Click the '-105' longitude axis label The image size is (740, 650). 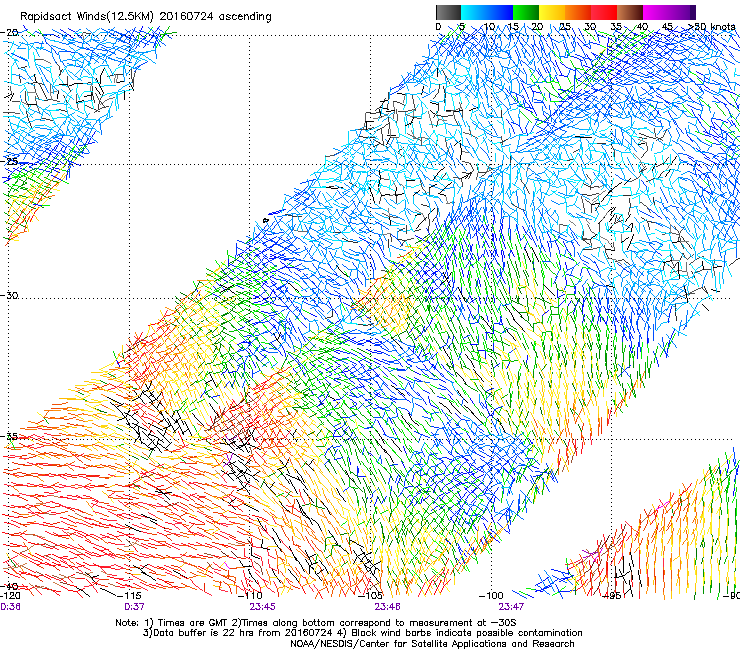click(371, 596)
